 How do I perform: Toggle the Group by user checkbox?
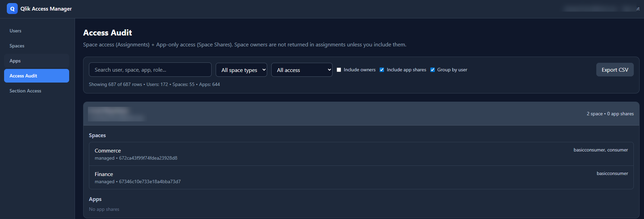432,70
